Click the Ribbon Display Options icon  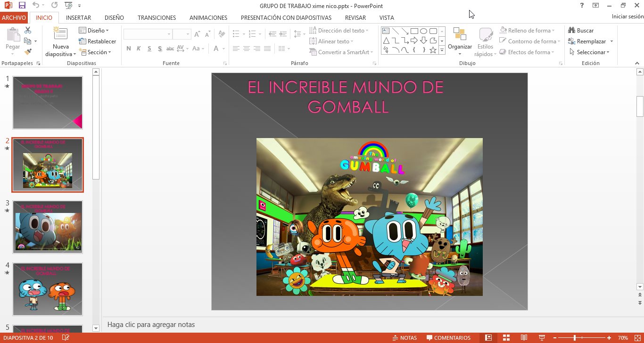[596, 6]
